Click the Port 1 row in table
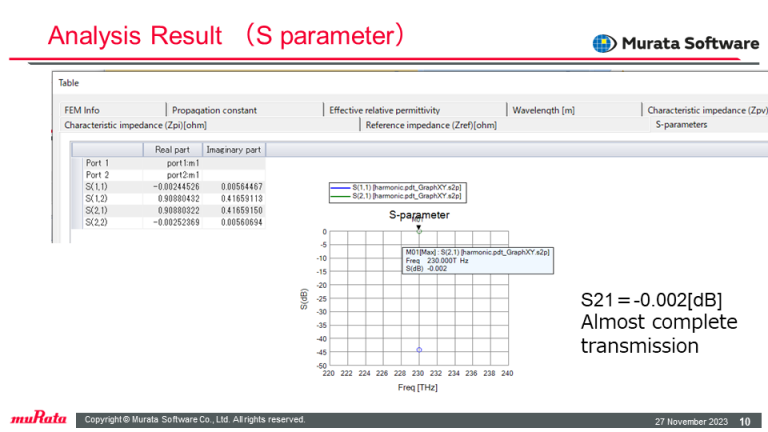This screenshot has height=432, width=768. pos(98,162)
